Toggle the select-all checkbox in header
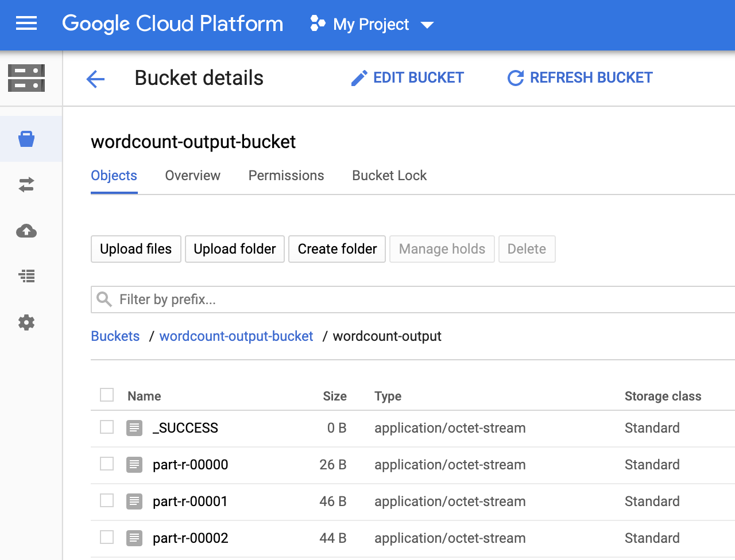 [107, 395]
